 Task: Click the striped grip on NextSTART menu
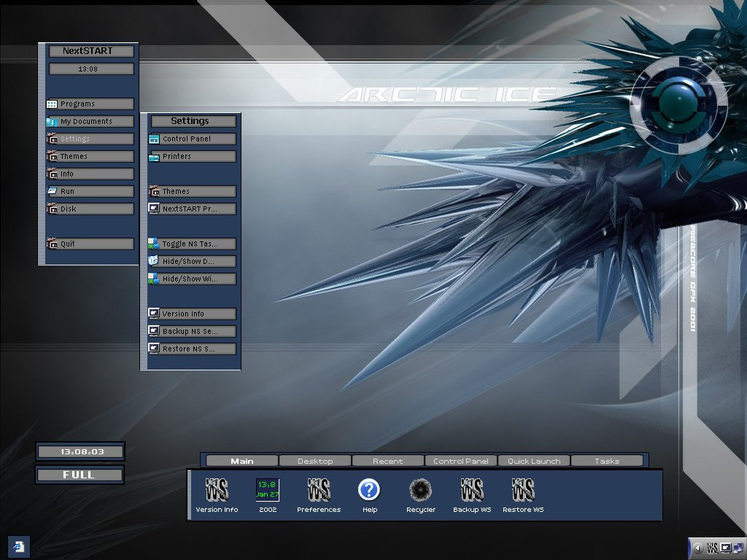pos(42,154)
